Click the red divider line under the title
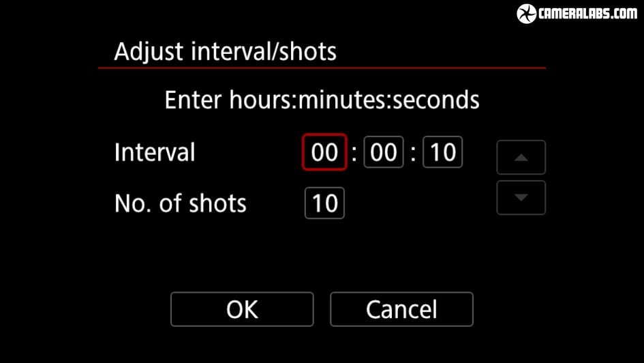 point(322,68)
